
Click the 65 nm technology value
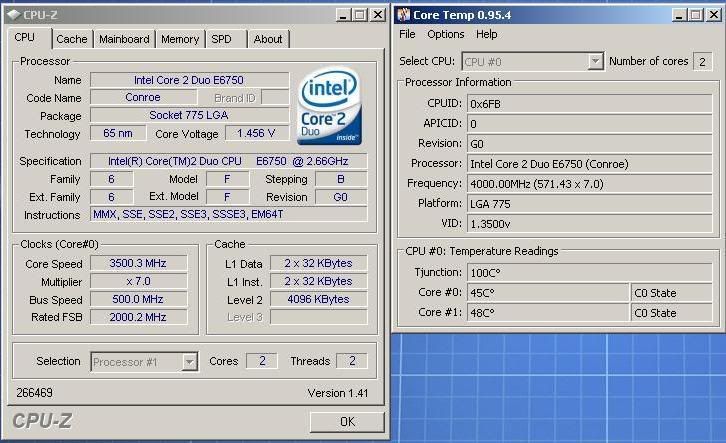tap(118, 133)
